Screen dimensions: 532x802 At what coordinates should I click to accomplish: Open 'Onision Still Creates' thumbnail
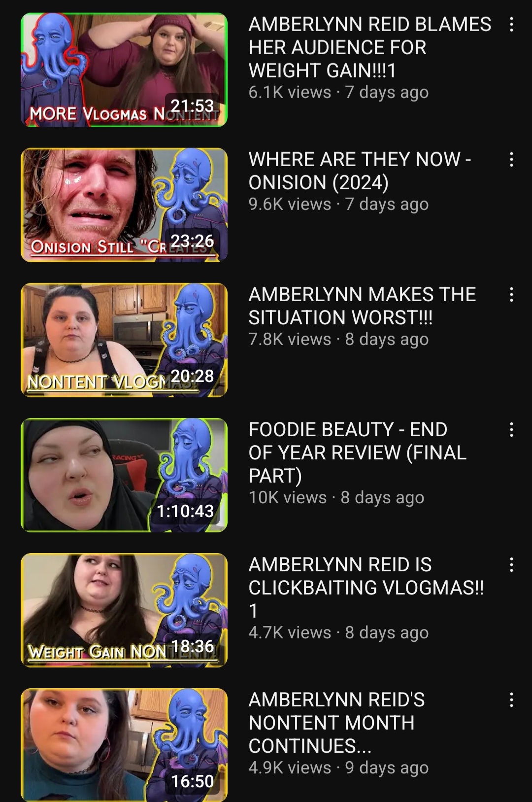pos(124,205)
